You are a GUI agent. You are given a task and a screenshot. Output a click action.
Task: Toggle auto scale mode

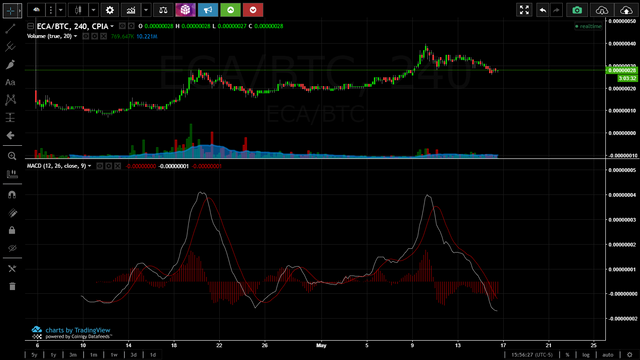[608, 355]
